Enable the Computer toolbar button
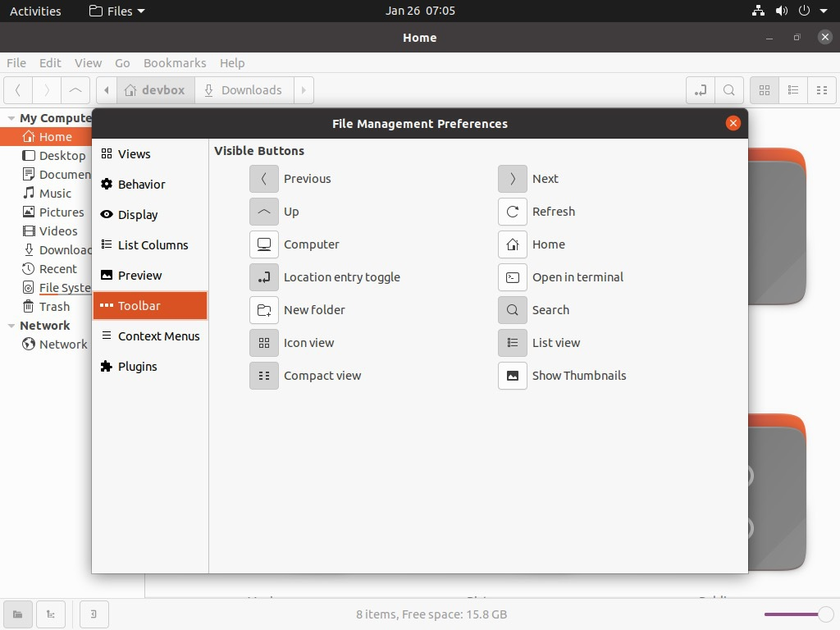The height and width of the screenshot is (630, 840). (264, 244)
